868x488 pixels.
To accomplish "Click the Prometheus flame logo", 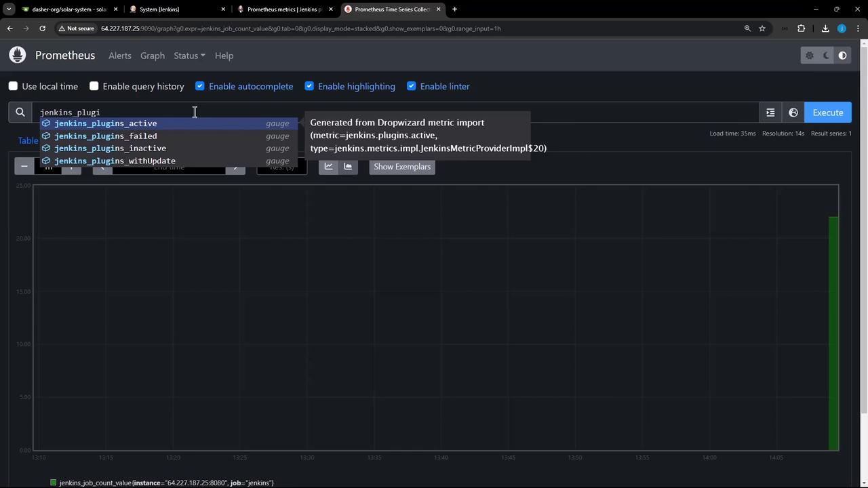I will click(x=18, y=56).
